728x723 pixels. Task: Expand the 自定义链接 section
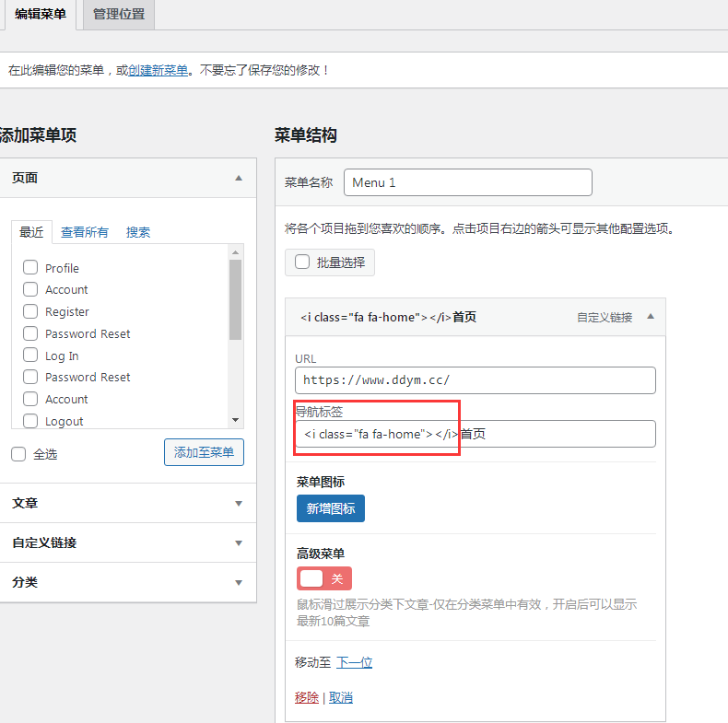click(x=239, y=543)
